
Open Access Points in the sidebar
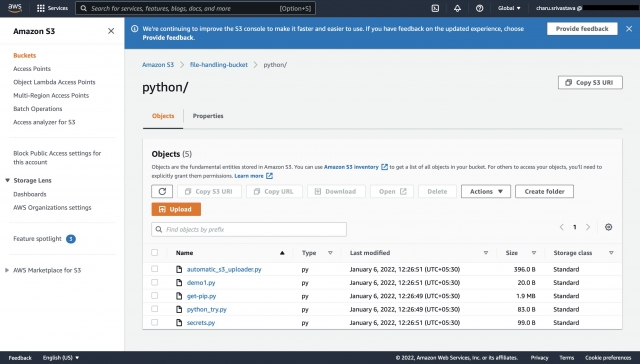pyautogui.click(x=32, y=69)
